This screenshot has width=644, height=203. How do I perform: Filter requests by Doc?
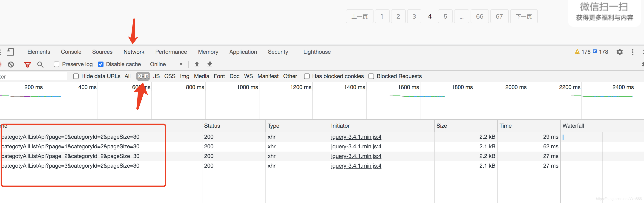[235, 76]
